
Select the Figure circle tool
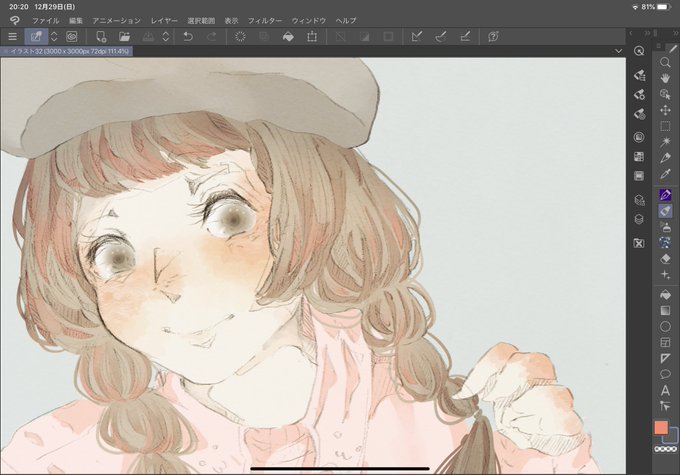pos(665,327)
